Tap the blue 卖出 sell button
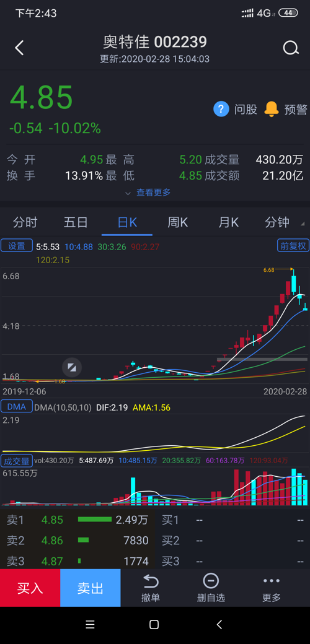 coord(91,588)
